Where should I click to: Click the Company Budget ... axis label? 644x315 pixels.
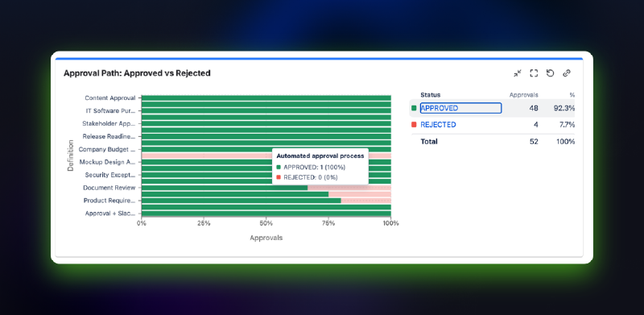click(107, 149)
